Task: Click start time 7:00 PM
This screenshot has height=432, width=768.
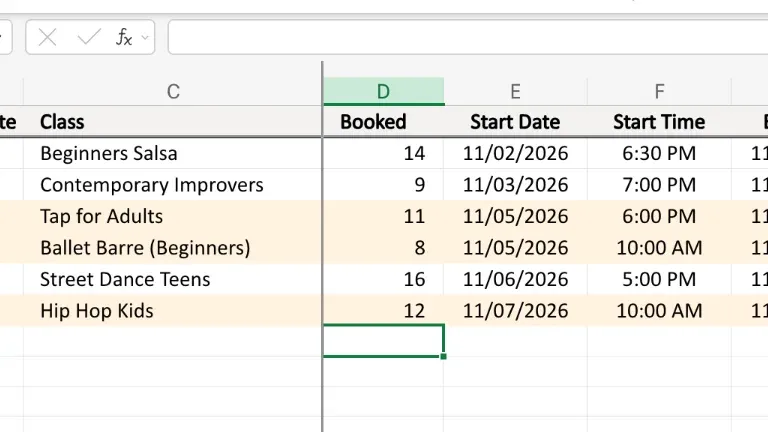Action: (659, 185)
